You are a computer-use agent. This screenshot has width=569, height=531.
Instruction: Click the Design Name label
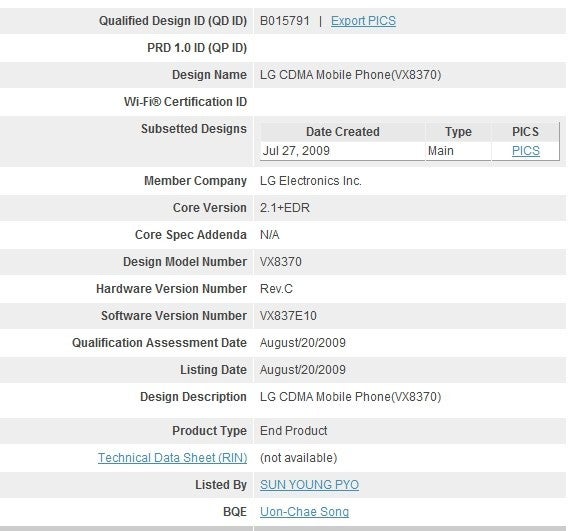(x=209, y=75)
